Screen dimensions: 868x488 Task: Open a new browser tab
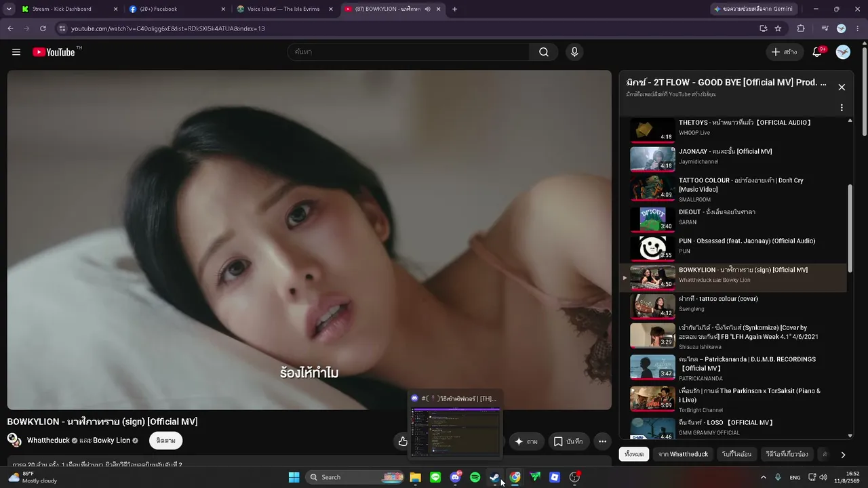coord(454,9)
